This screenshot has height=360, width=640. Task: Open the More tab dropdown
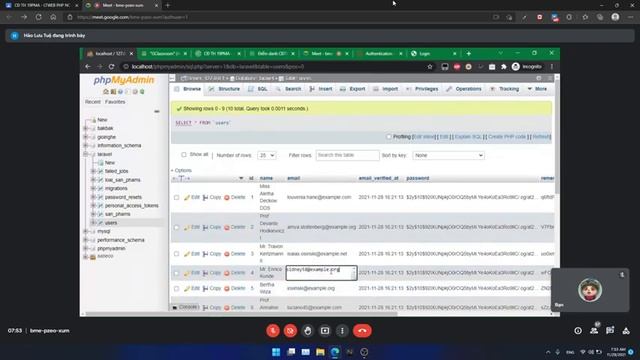pyautogui.click(x=537, y=89)
